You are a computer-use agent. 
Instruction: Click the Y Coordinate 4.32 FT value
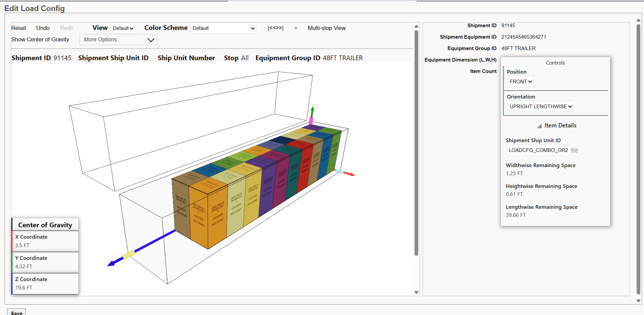coord(24,267)
